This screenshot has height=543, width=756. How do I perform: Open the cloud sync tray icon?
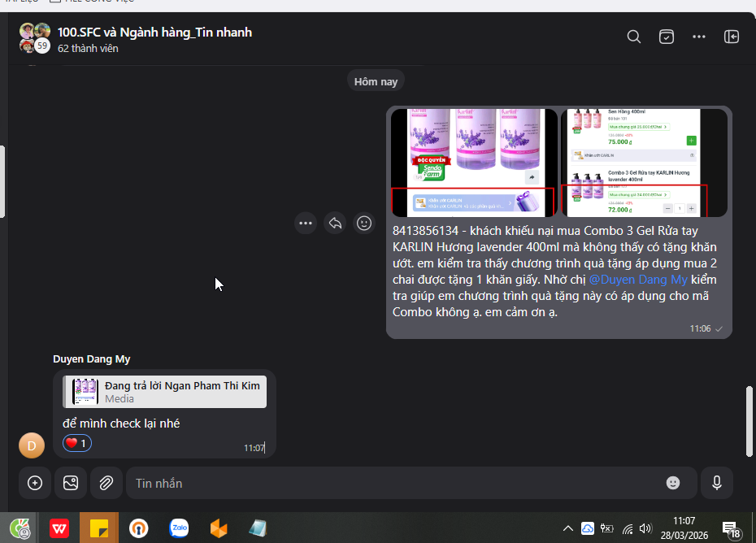[587, 528]
